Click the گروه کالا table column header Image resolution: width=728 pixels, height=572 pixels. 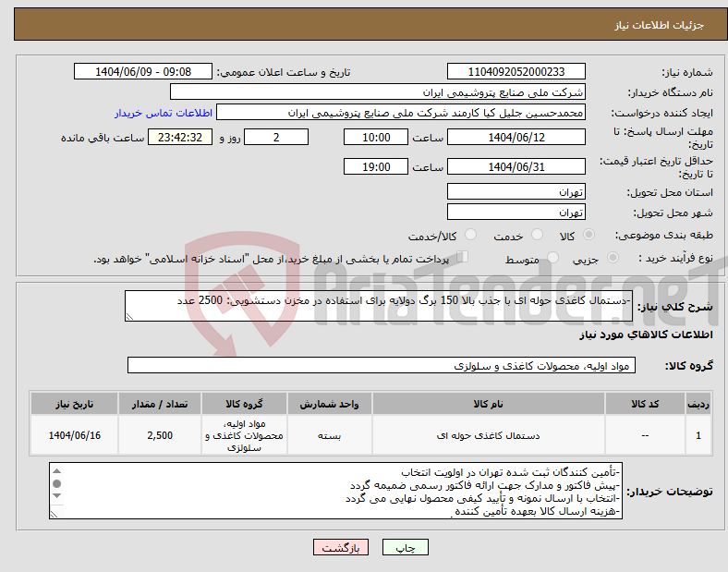[244, 404]
